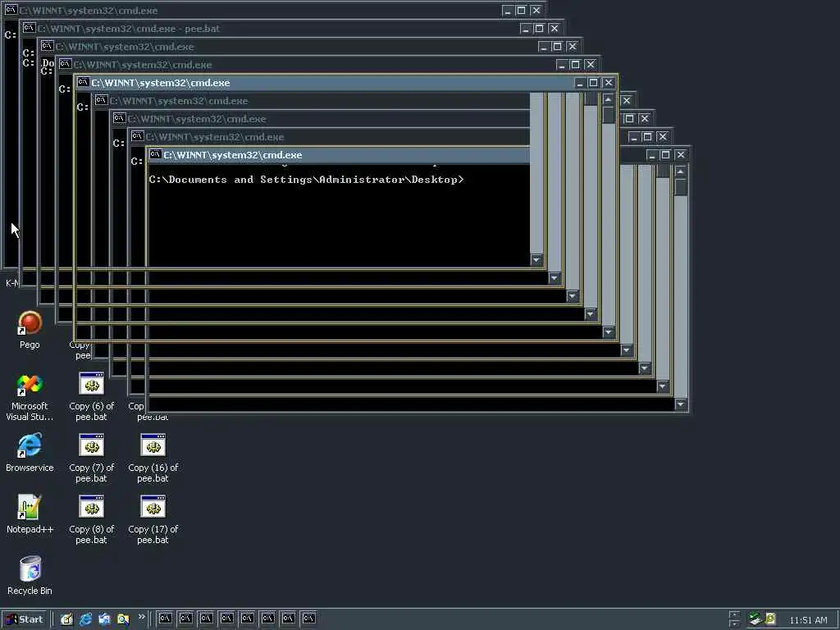Open system menu icon of the frontmost cmd window
The height and width of the screenshot is (630, 840).
[155, 154]
